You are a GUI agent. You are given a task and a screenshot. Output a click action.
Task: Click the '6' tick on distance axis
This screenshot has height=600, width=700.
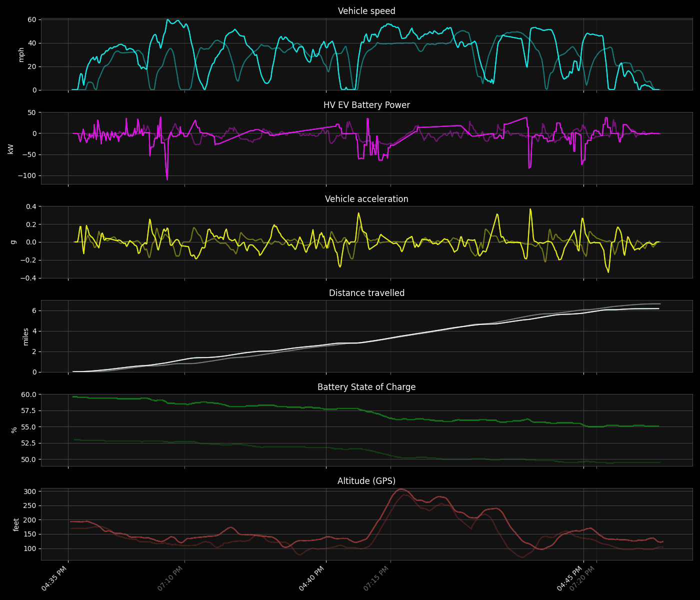pos(35,311)
